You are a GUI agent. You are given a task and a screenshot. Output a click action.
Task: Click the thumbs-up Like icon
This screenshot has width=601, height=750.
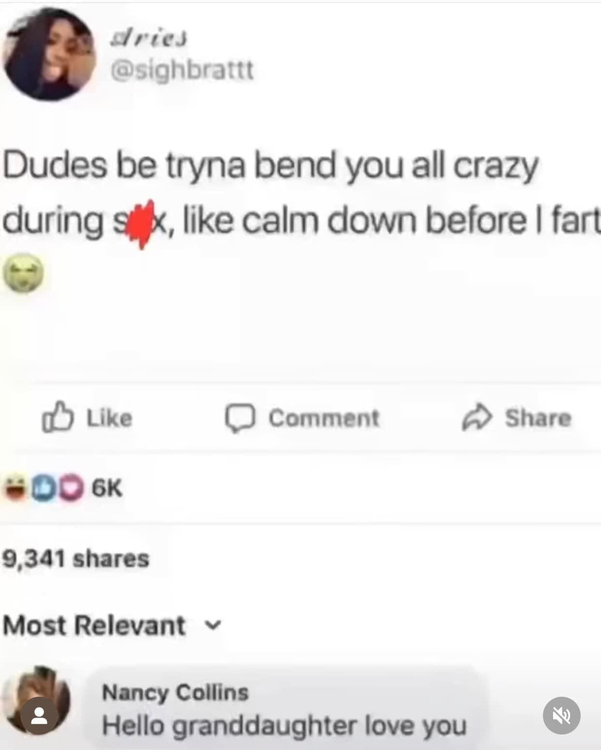[57, 417]
